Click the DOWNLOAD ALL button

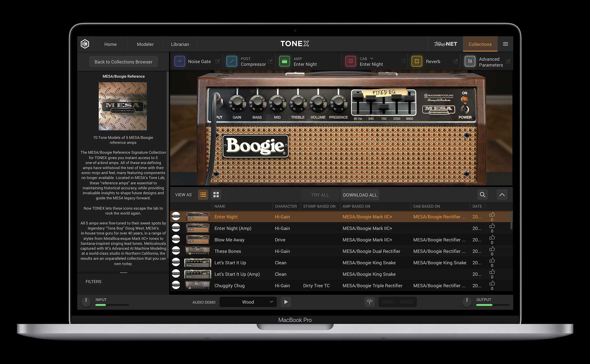click(360, 195)
